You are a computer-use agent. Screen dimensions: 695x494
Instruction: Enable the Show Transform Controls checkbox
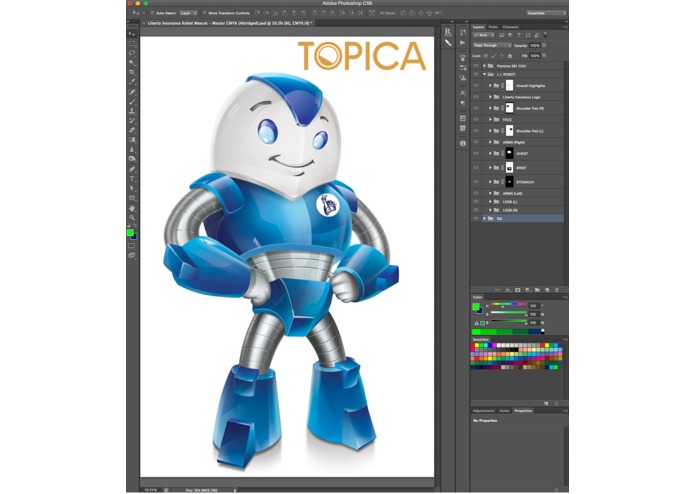(205, 13)
